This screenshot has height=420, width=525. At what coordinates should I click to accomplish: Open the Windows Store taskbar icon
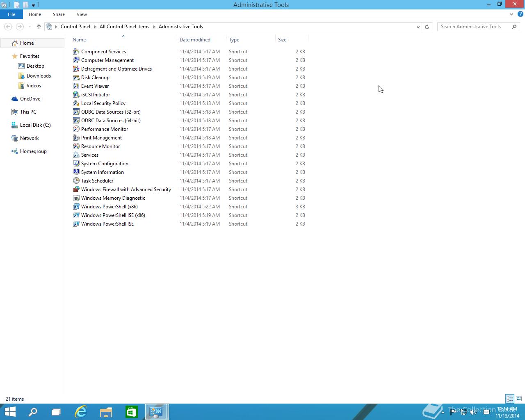131,412
